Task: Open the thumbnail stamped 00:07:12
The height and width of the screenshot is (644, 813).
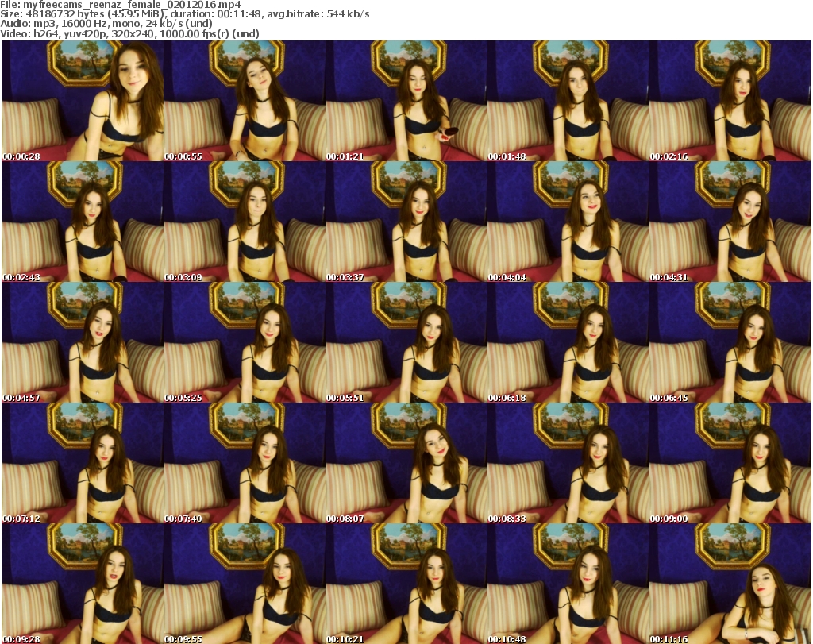Action: pyautogui.click(x=83, y=463)
